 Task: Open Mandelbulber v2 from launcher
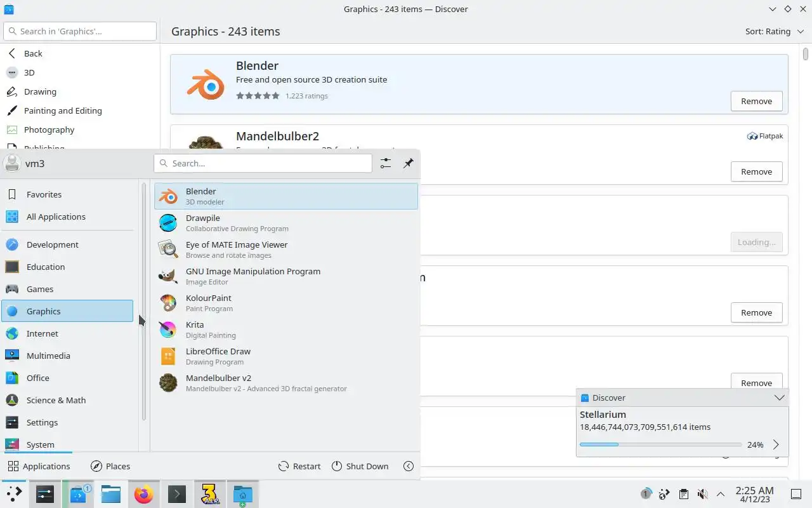(x=286, y=383)
